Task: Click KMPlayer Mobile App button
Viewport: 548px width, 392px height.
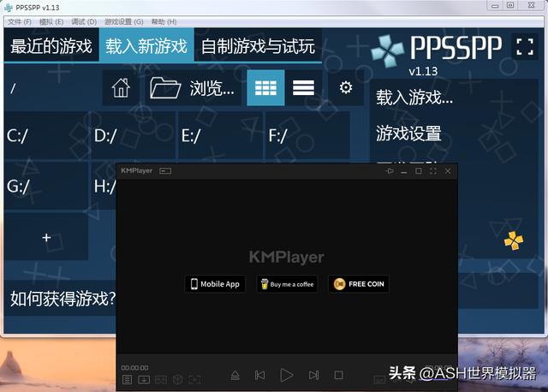Action: point(215,284)
